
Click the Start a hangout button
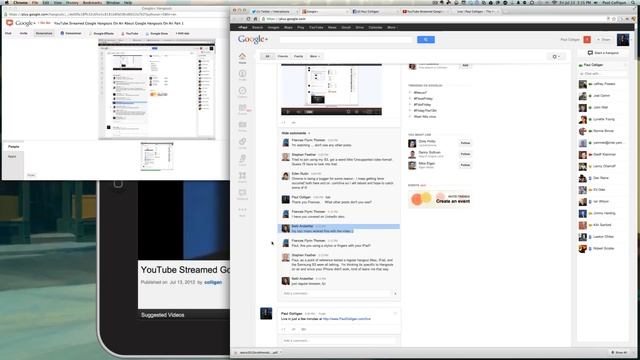click(603, 53)
